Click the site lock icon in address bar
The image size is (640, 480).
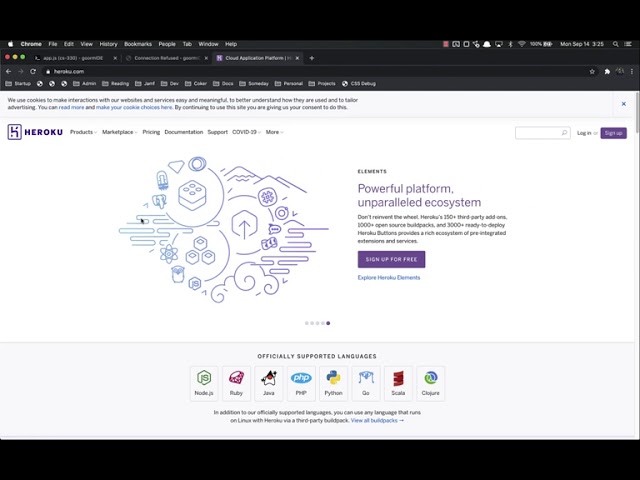click(x=48, y=71)
